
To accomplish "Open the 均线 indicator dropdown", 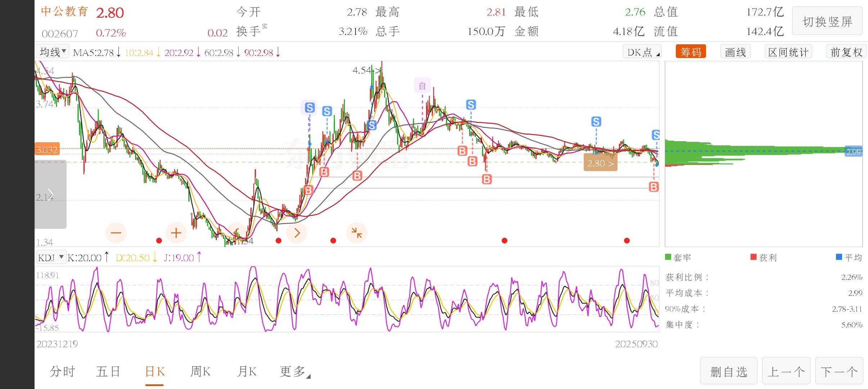I will tap(53, 52).
